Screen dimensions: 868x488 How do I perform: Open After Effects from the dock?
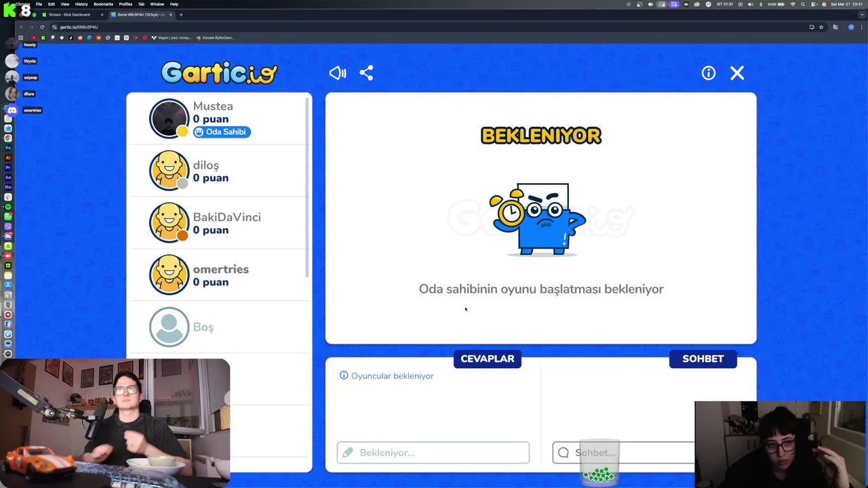[8, 177]
